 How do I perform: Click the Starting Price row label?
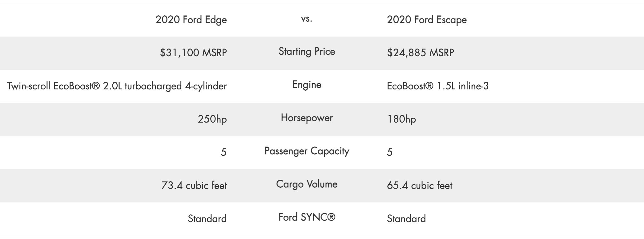(x=307, y=51)
